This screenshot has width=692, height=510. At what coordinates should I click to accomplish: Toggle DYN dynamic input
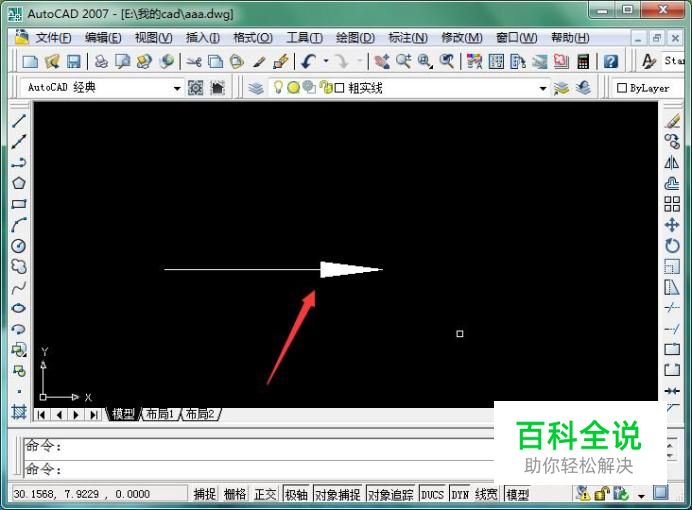coord(460,494)
